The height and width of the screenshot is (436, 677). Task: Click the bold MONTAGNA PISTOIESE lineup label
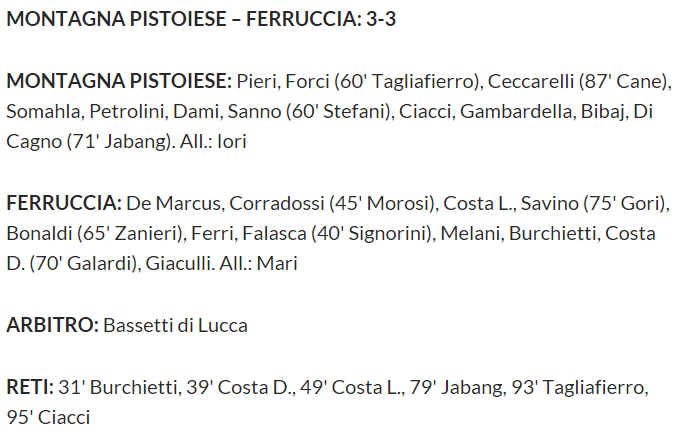point(119,81)
